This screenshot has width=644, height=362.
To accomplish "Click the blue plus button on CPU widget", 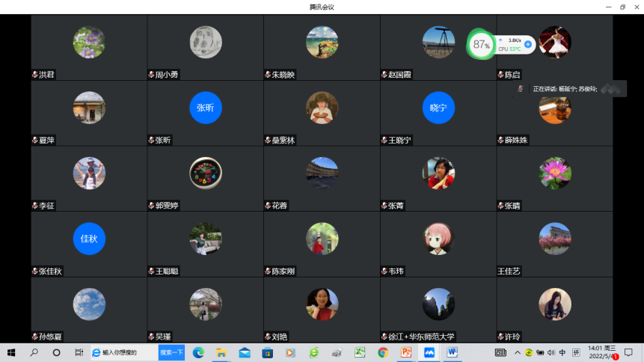I will tap(528, 44).
